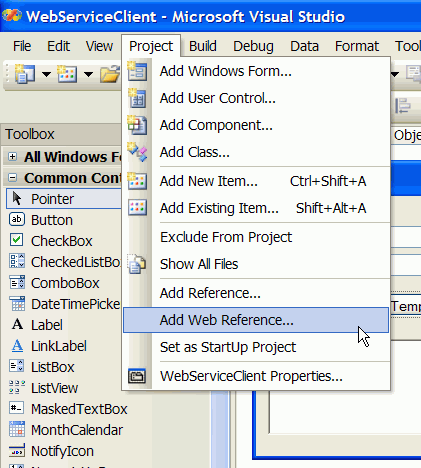Click the align lefts layout toolbar icon

[403, 106]
